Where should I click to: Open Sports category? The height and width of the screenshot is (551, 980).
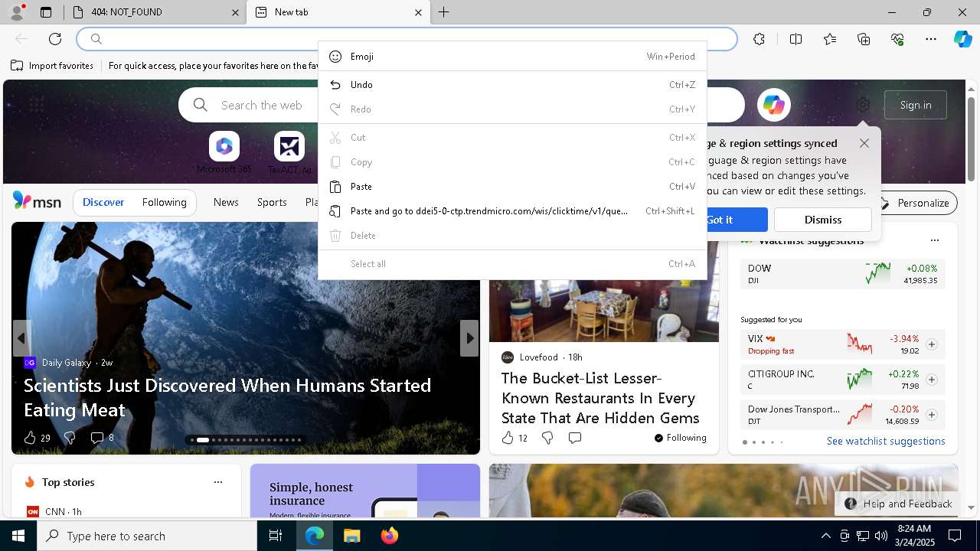pos(272,203)
